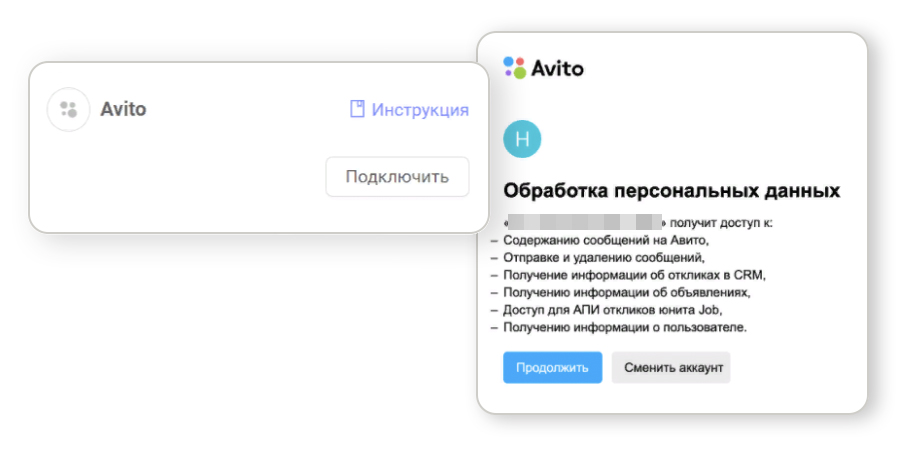Click the Сменить аккаунт button
Viewport: 901px width, 450px height.
(x=671, y=367)
